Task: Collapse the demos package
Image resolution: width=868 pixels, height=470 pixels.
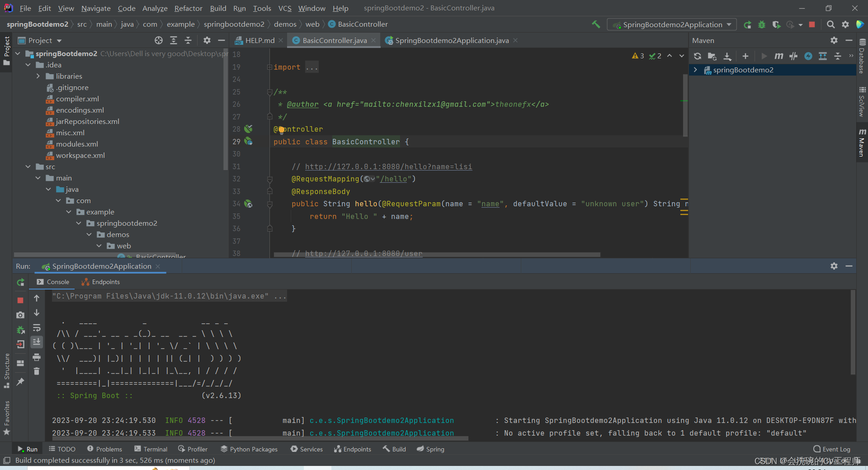Action: (x=89, y=234)
